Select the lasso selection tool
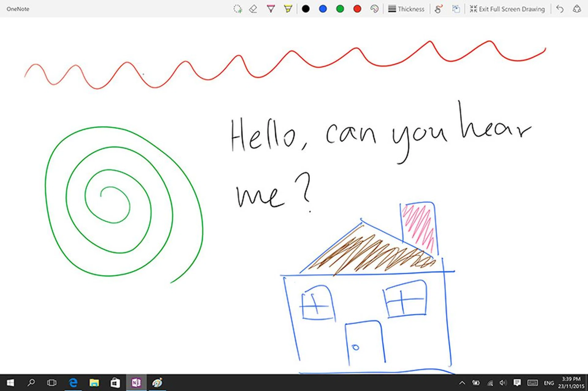 (237, 9)
